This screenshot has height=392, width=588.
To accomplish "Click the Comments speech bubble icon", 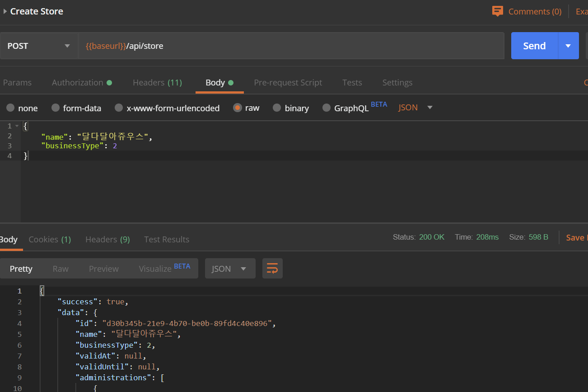I will click(x=497, y=11).
